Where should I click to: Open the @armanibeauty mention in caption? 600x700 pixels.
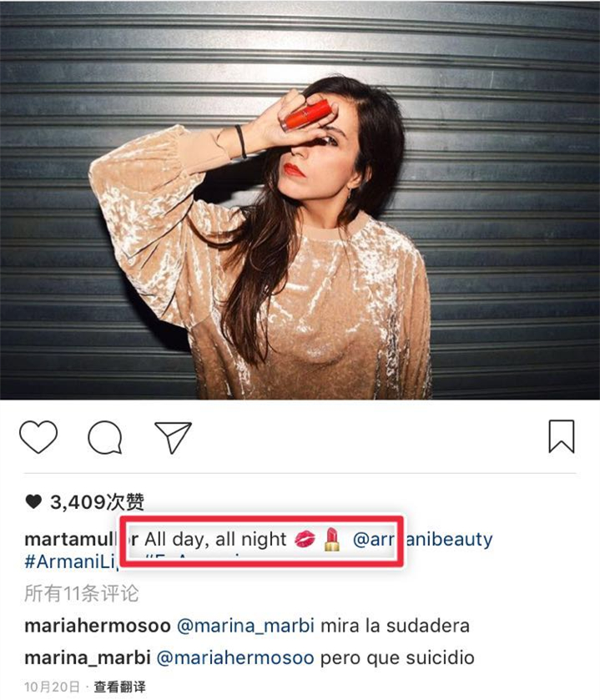[422, 539]
